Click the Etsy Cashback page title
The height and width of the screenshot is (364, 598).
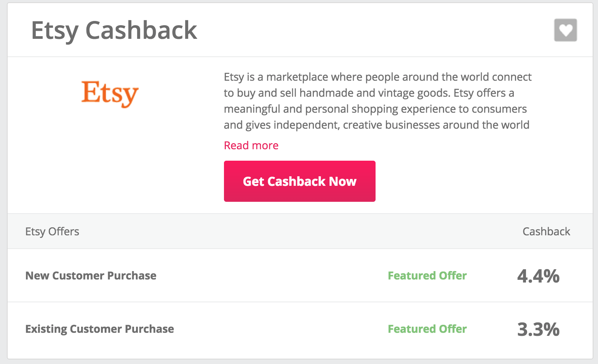tap(114, 30)
